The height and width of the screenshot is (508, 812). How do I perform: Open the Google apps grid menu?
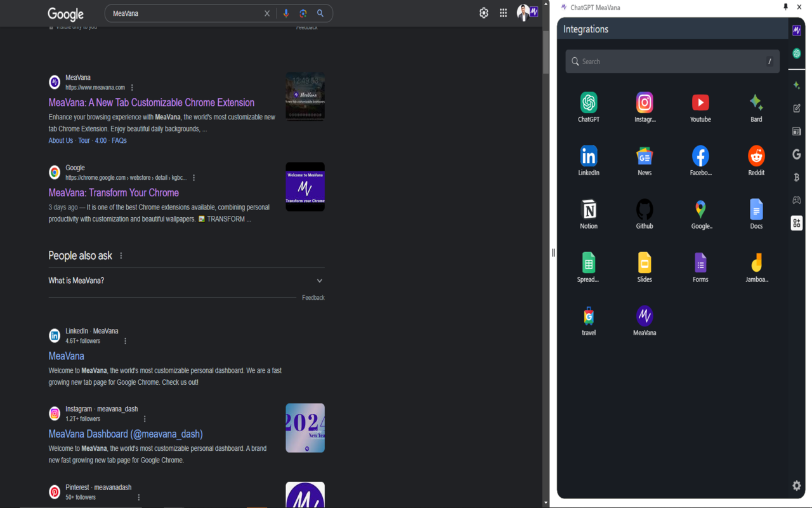tap(502, 13)
